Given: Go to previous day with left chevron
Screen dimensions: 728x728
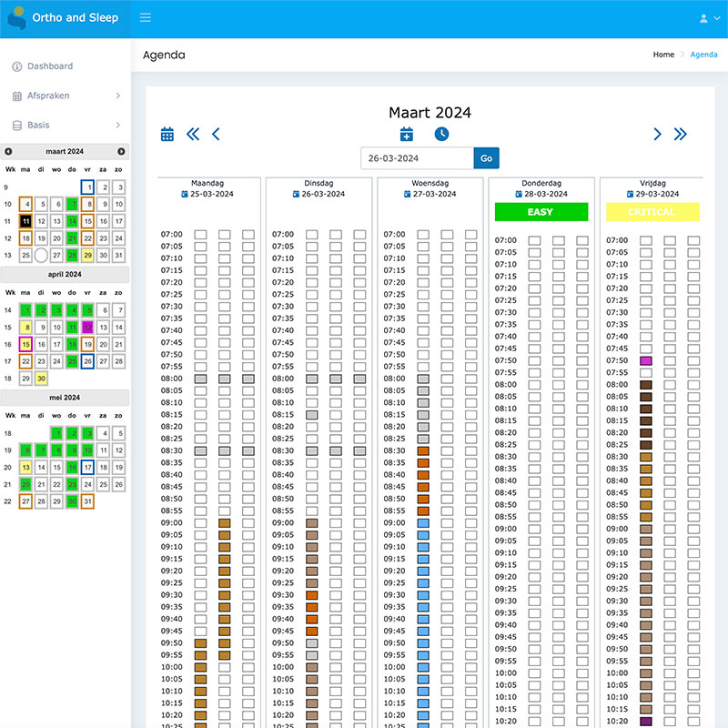Looking at the screenshot, I should pyautogui.click(x=216, y=134).
